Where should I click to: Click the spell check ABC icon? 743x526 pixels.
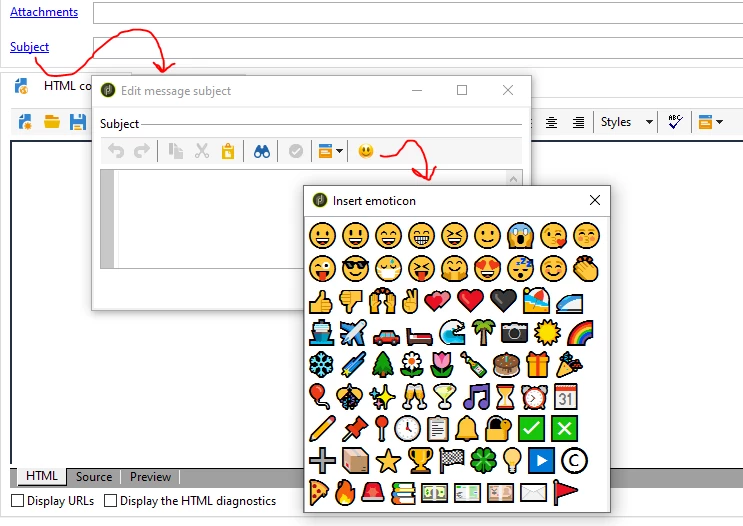675,122
